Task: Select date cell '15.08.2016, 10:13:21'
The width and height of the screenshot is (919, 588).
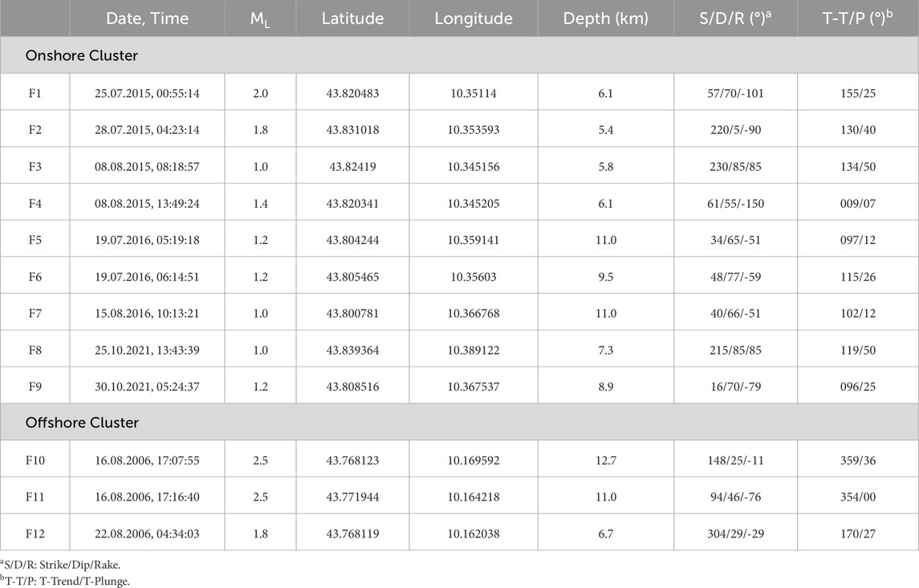Action: tap(147, 314)
